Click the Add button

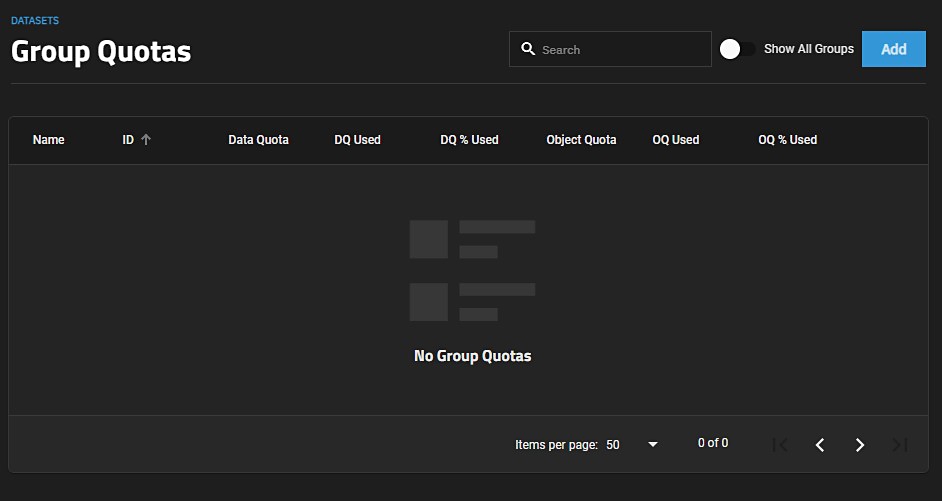tap(893, 49)
